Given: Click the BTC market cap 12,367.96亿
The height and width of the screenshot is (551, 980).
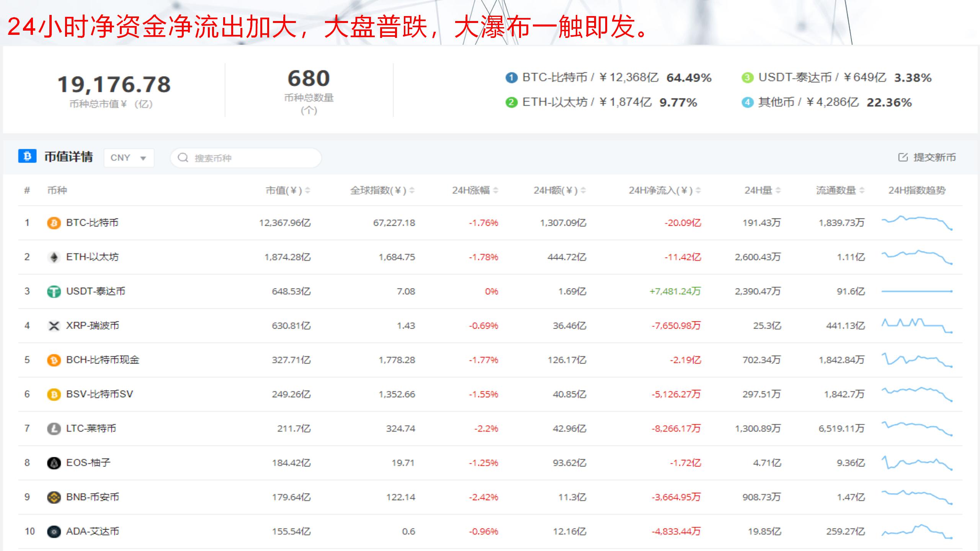Looking at the screenshot, I should pos(285,223).
